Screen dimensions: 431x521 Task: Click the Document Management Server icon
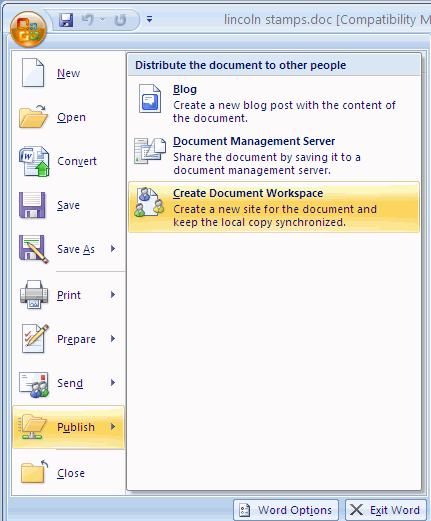pos(150,151)
